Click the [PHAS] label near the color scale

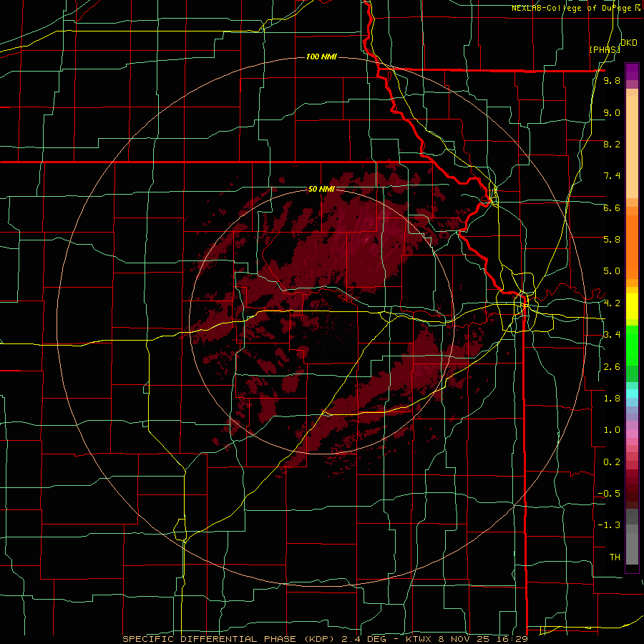(605, 50)
